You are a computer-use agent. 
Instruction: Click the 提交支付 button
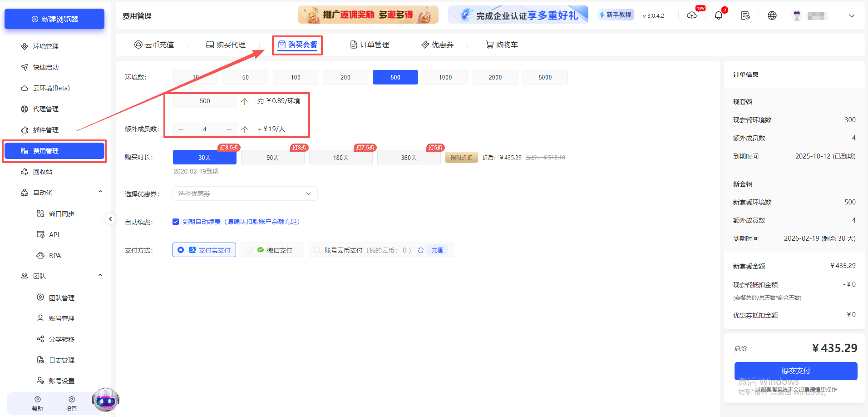(x=795, y=371)
